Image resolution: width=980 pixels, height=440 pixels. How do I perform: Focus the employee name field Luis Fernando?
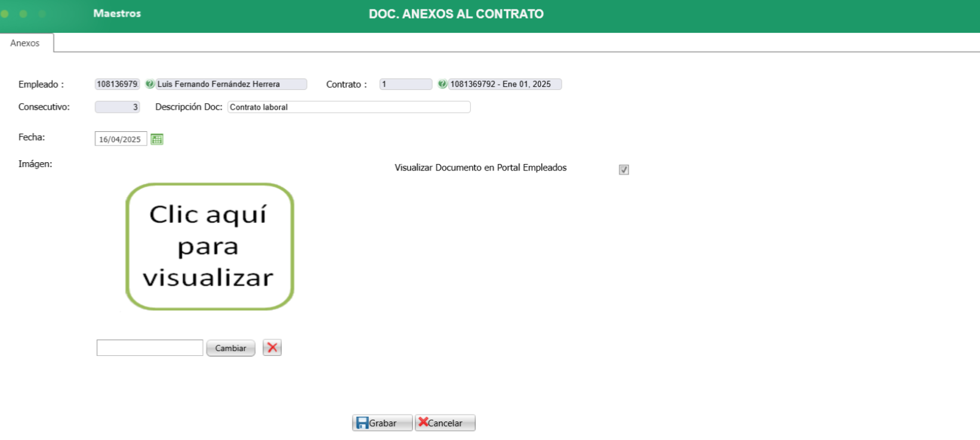[x=232, y=84]
